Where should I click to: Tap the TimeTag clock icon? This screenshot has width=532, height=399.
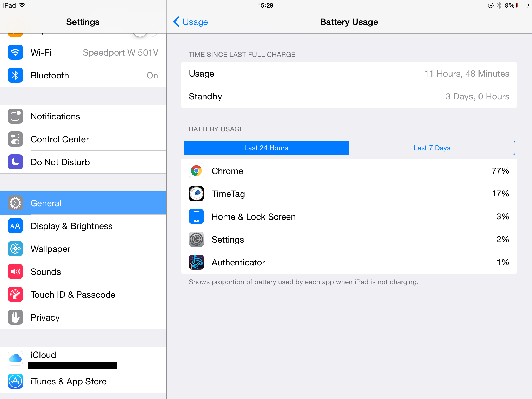pyautogui.click(x=196, y=194)
